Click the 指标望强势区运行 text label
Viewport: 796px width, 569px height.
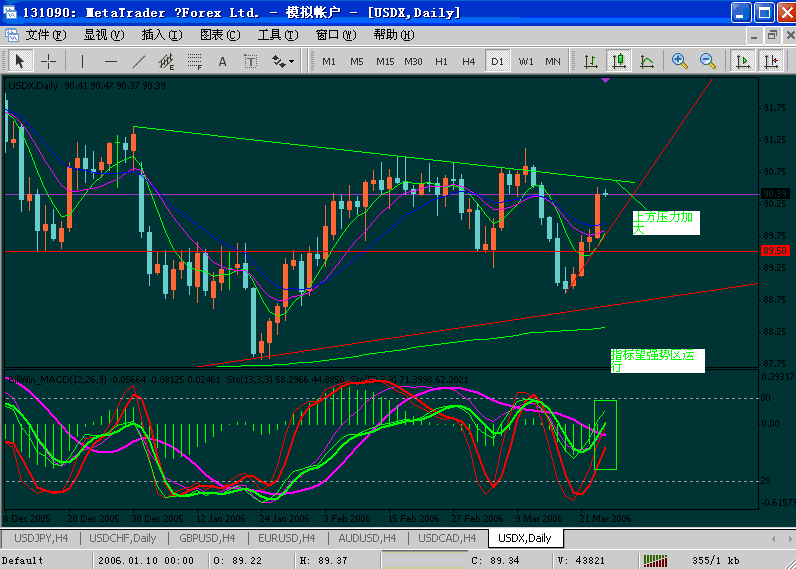[657, 360]
